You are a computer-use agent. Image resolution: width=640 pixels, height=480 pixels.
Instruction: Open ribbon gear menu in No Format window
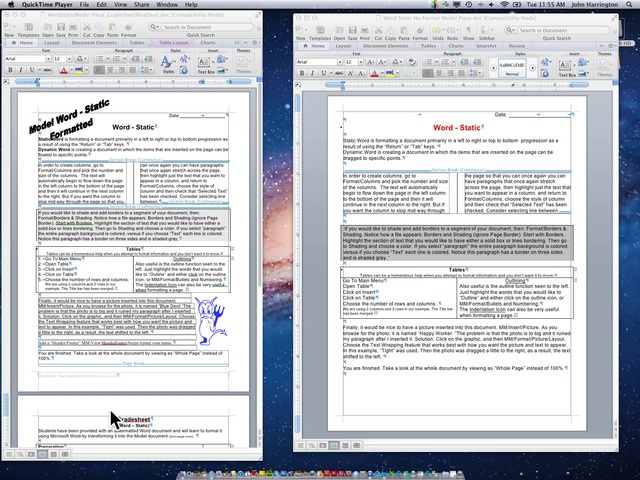[x=611, y=46]
